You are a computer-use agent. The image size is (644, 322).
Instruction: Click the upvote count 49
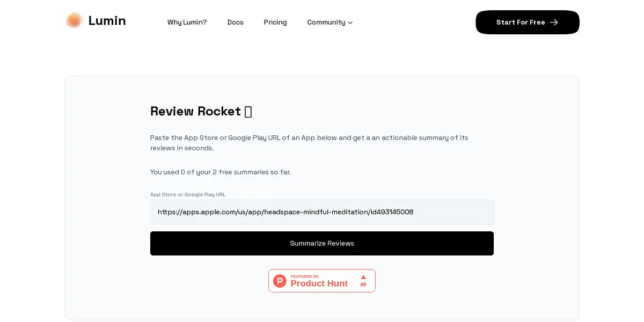click(x=363, y=285)
